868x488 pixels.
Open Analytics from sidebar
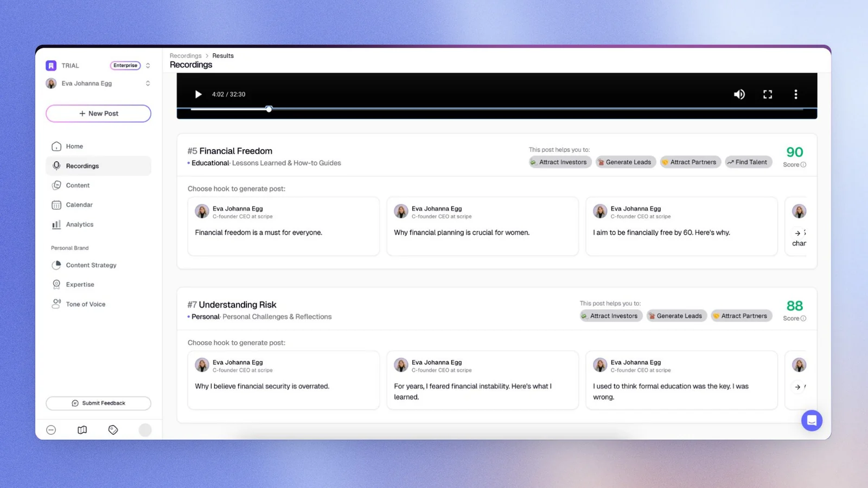tap(98, 224)
